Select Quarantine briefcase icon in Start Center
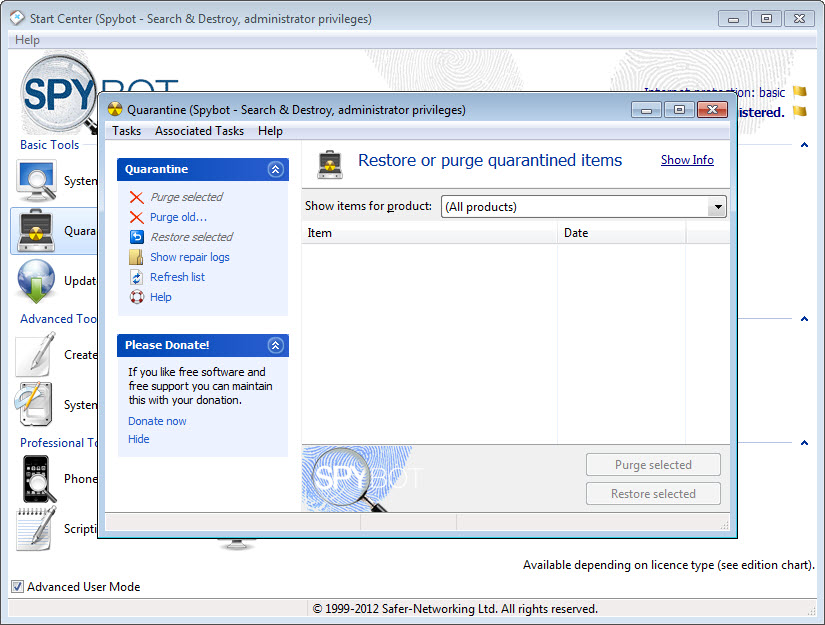This screenshot has height=625, width=825. tap(36, 230)
